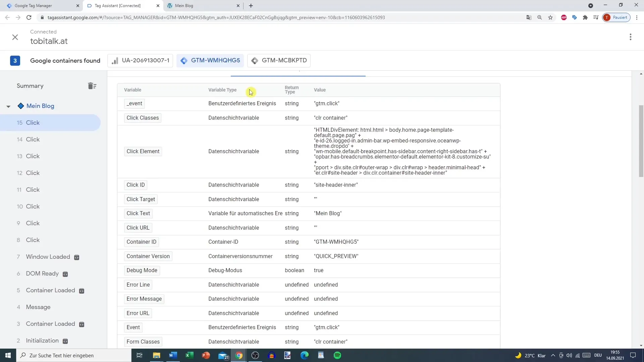Viewport: 644px width, 362px height.
Task: Reload the page
Action: pos(29,17)
